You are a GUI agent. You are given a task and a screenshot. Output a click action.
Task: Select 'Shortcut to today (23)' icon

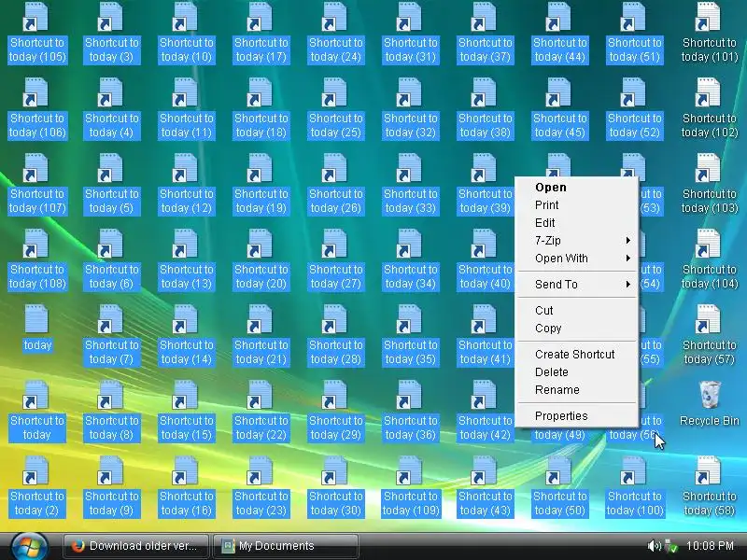point(261,487)
